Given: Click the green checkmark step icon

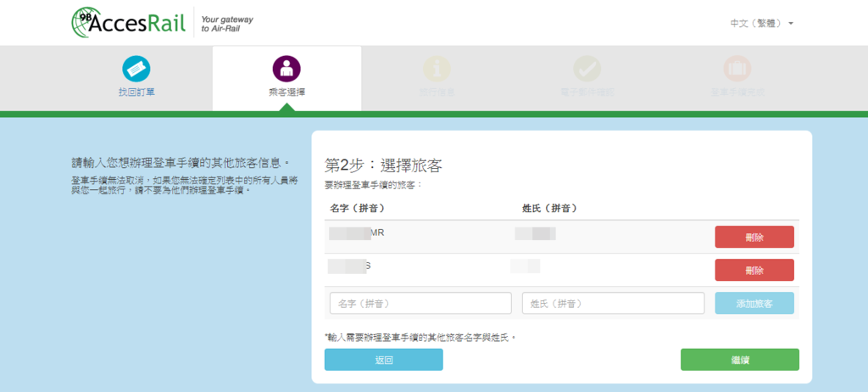Looking at the screenshot, I should (x=587, y=70).
